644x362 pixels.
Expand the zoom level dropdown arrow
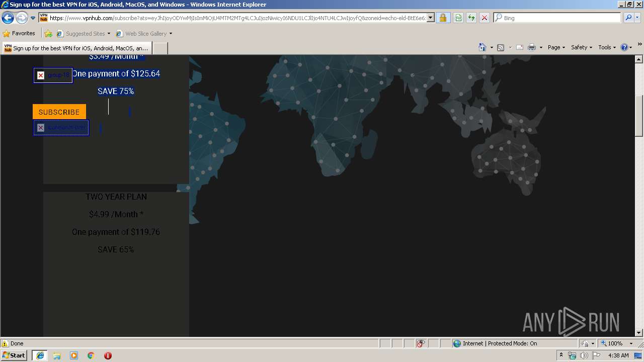[631, 343]
